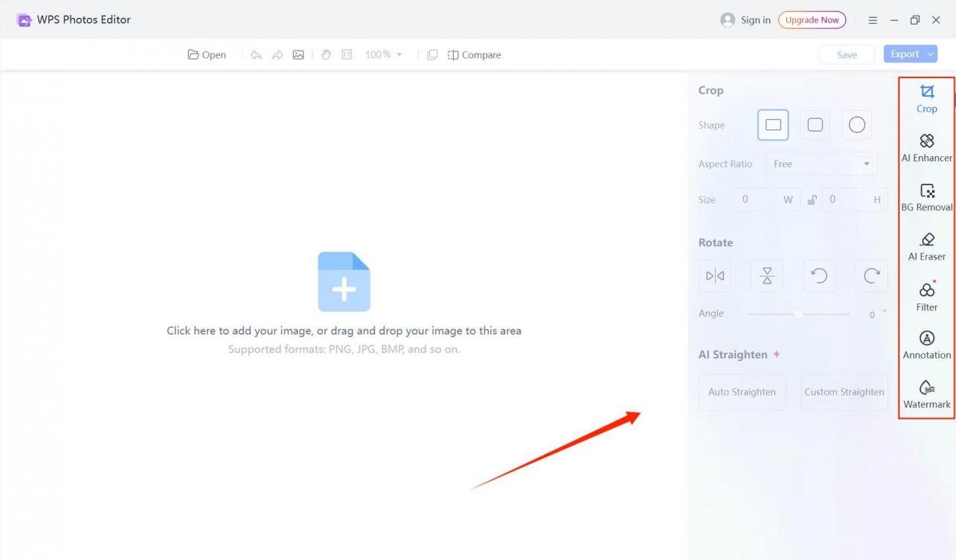
Task: Click the "Crop" panel heading
Action: 710,90
